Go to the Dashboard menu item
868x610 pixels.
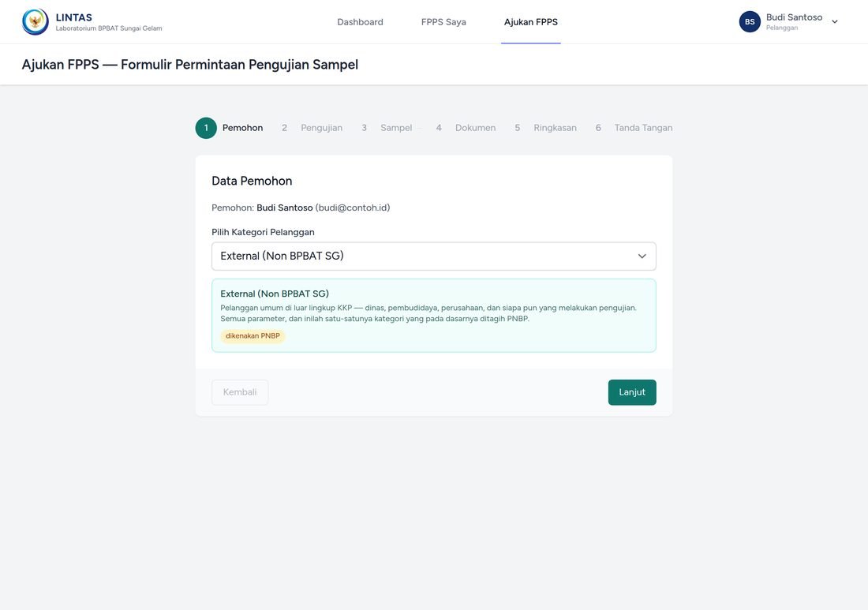[360, 21]
